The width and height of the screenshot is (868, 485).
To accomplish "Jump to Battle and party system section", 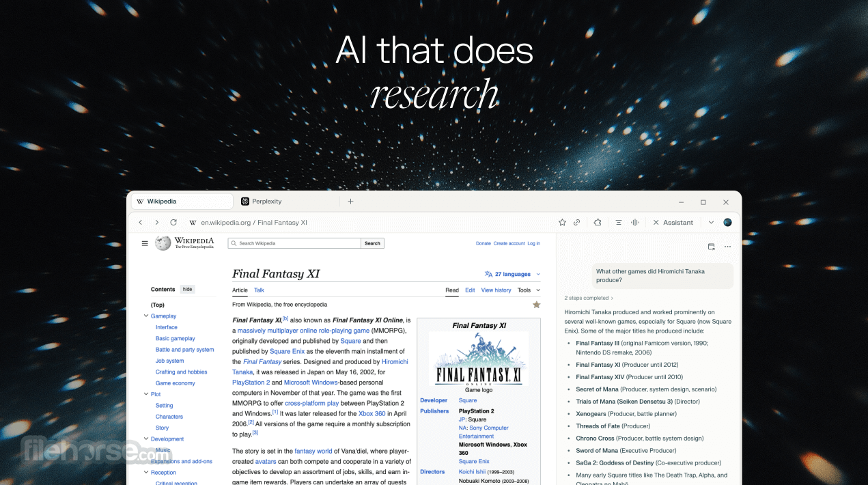I will pos(185,350).
